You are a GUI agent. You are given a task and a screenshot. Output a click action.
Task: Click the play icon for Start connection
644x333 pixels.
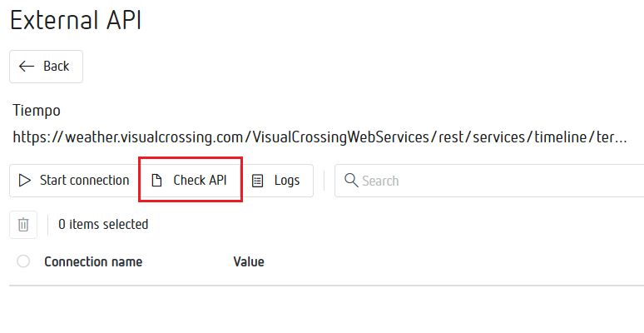tap(25, 181)
